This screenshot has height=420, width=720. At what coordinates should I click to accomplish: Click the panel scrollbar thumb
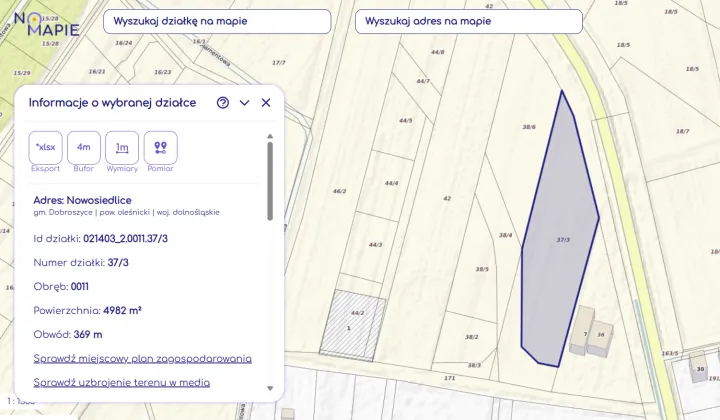(270, 181)
